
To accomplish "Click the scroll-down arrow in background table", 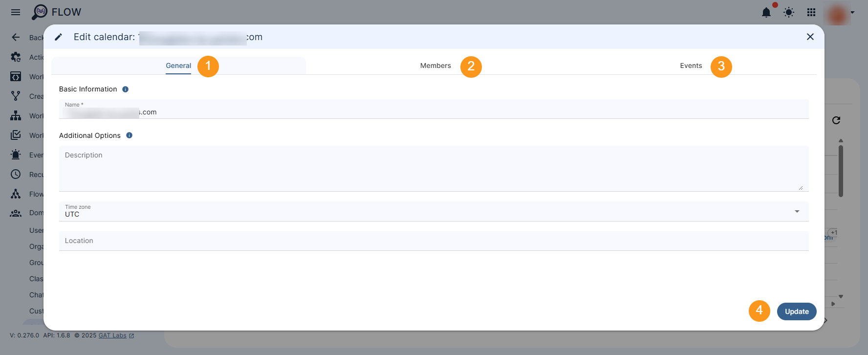I will click(841, 296).
